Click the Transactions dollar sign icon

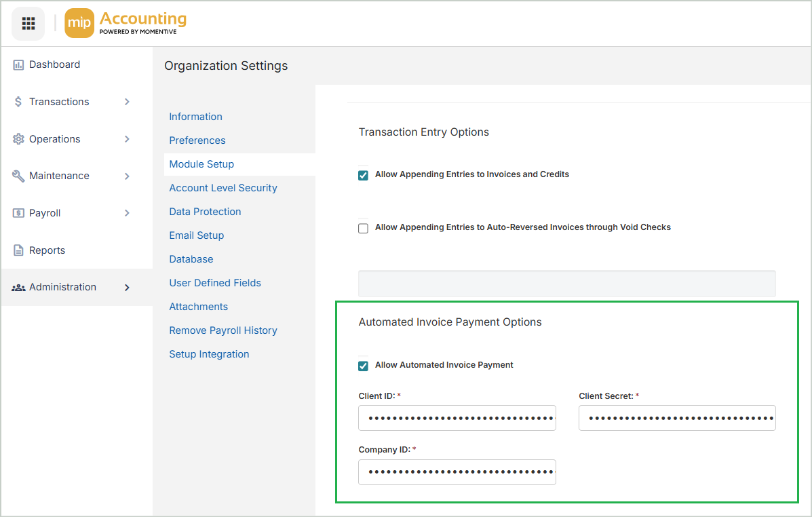coord(18,102)
